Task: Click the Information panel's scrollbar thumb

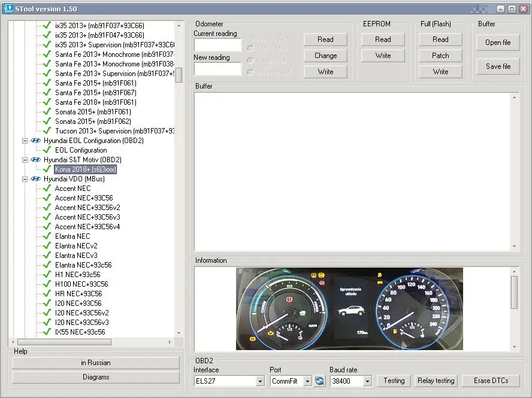Action: tap(515, 292)
